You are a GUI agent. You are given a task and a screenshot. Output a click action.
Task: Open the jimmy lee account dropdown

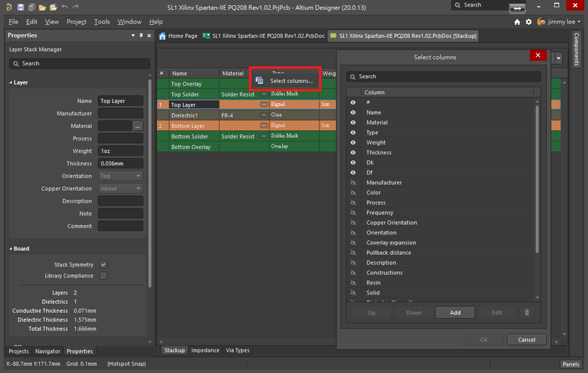tap(561, 22)
